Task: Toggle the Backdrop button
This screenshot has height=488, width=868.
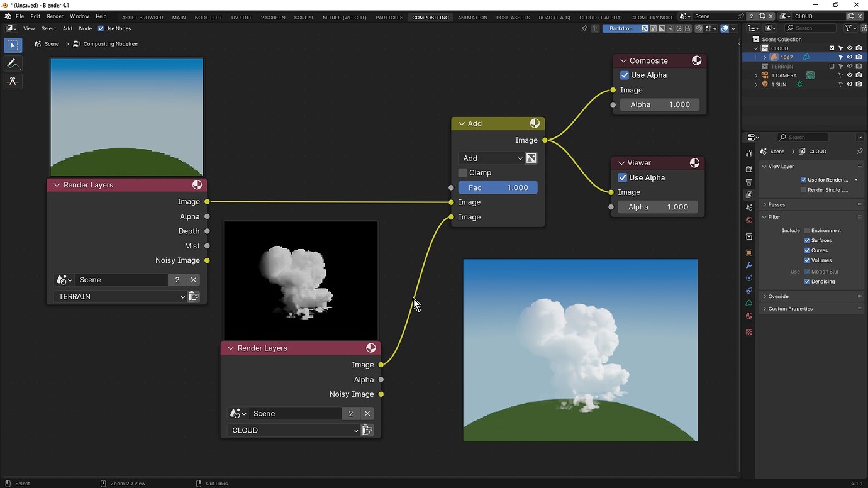Action: coord(621,28)
